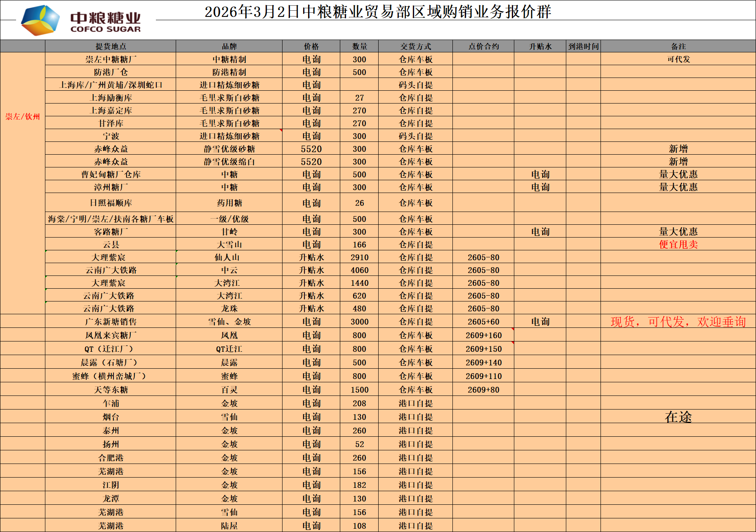
Task: Select the 可代发 remark for 崇左中糖糖厂
Action: [678, 59]
